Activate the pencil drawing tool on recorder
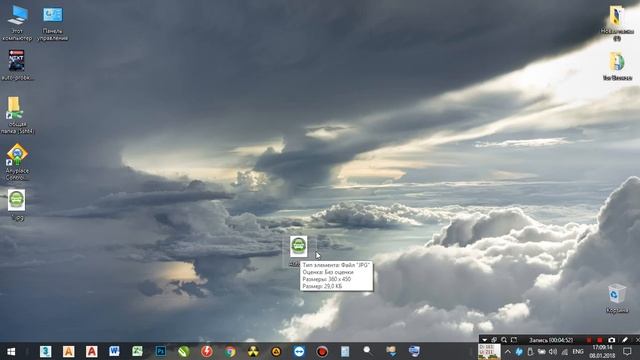 (625, 340)
